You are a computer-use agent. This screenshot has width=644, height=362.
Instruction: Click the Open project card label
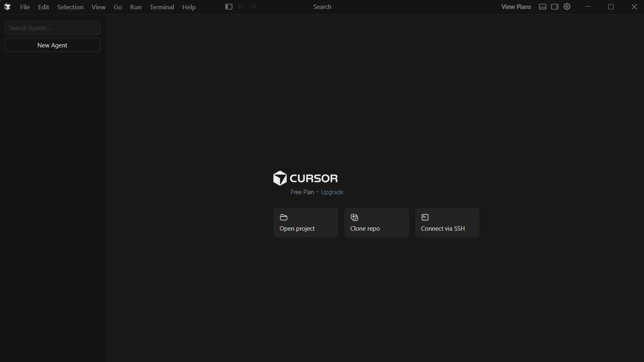pos(297,229)
